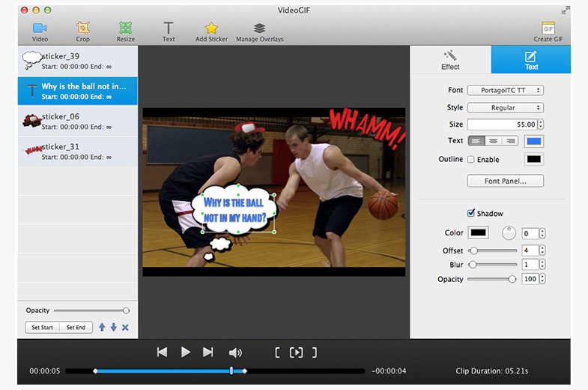
Task: Open the Resize tool
Action: tap(126, 29)
